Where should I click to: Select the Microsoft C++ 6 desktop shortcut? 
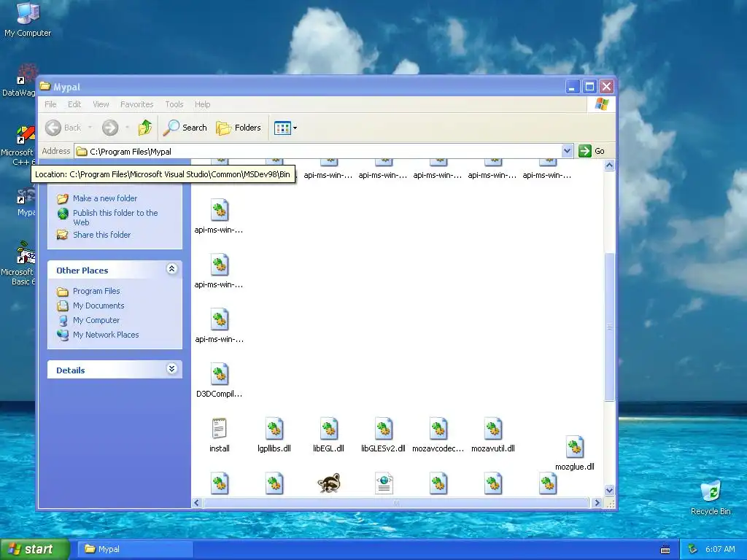18,146
